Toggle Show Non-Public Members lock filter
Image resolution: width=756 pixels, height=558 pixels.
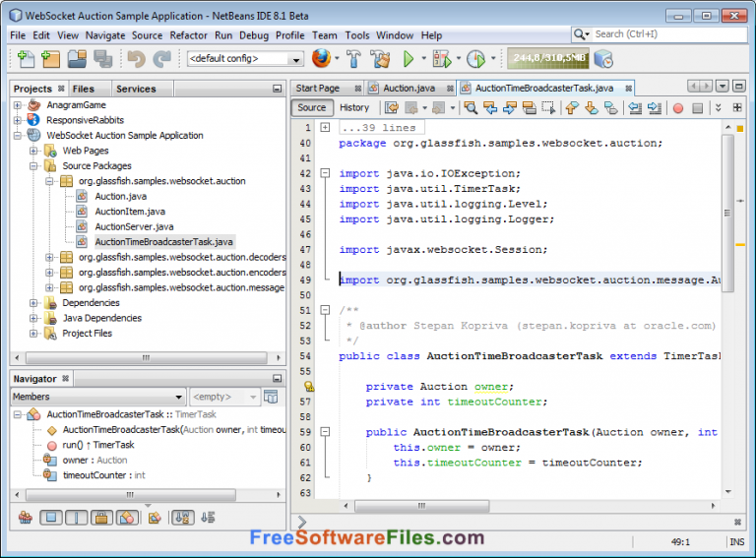pos(101,518)
